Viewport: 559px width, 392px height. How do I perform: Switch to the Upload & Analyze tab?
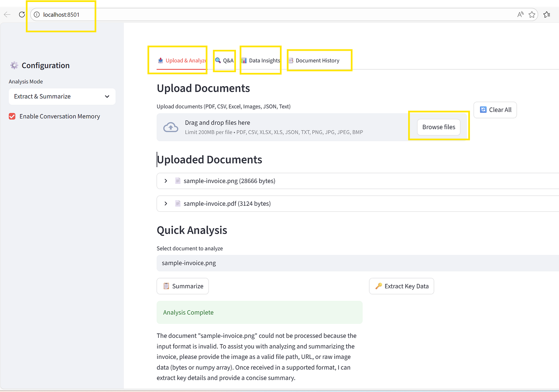182,61
